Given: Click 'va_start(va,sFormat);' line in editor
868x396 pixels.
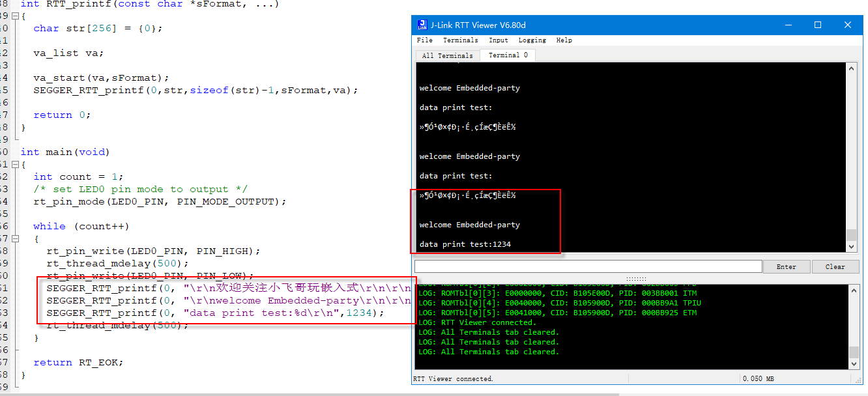Looking at the screenshot, I should (101, 78).
